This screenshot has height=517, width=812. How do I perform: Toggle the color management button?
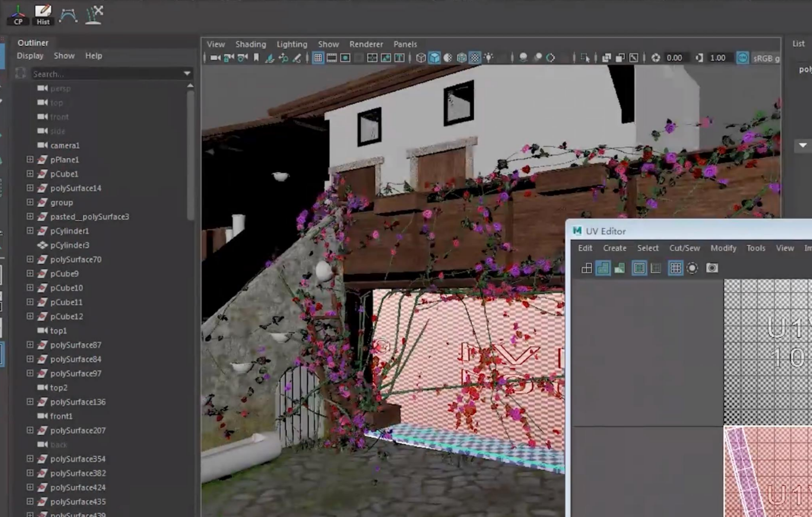coord(743,58)
